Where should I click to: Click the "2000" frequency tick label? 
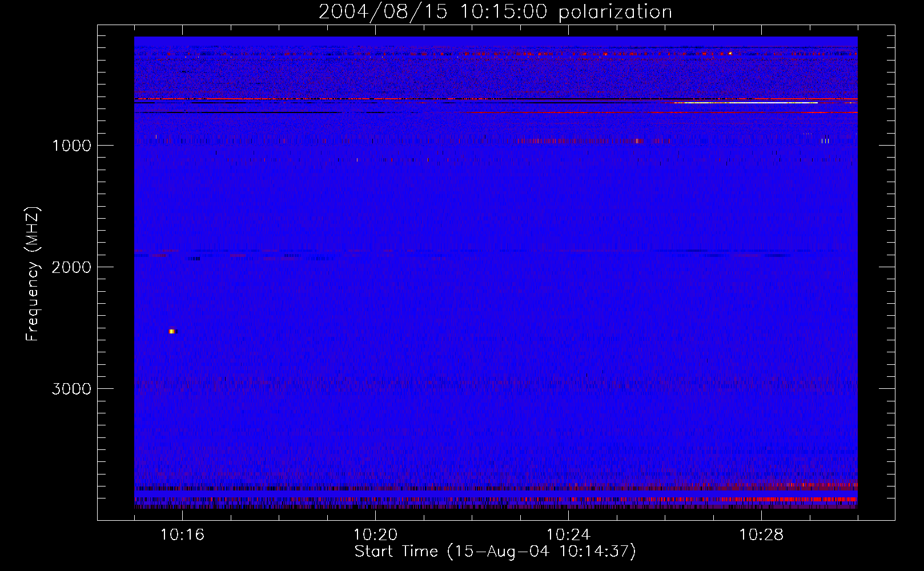coord(71,267)
